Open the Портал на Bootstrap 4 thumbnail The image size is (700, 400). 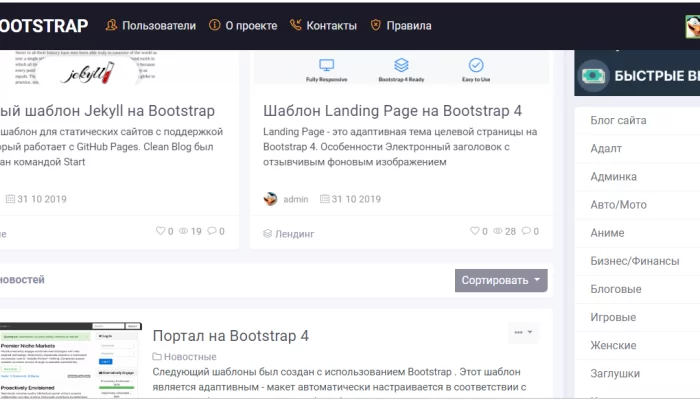(x=71, y=360)
